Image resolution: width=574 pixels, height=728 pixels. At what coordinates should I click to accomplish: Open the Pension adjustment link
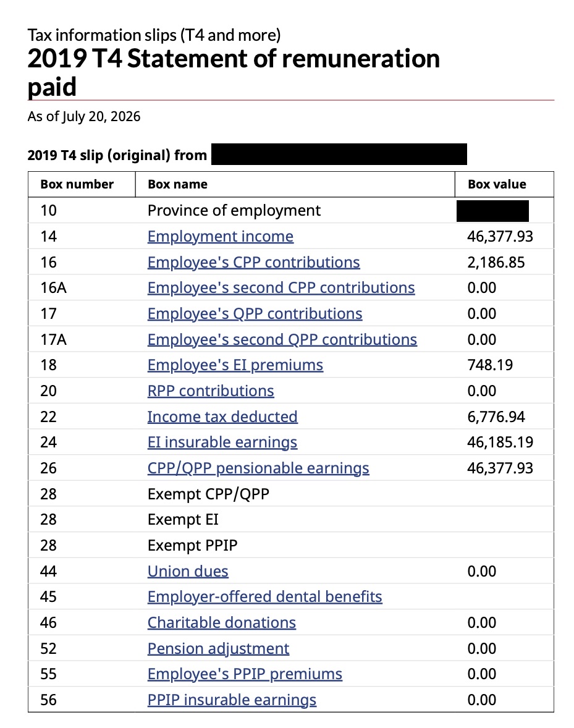219,649
